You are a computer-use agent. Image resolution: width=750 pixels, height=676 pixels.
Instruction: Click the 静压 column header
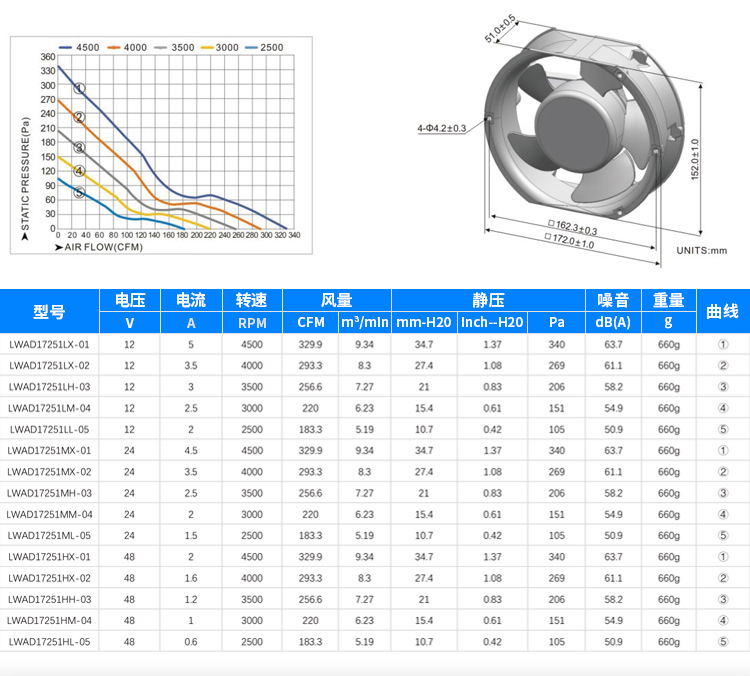point(488,300)
